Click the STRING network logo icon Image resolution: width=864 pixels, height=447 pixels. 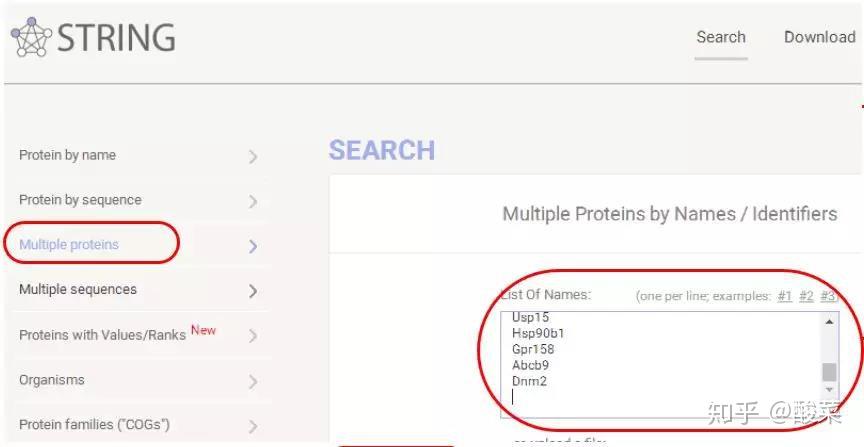point(31,38)
